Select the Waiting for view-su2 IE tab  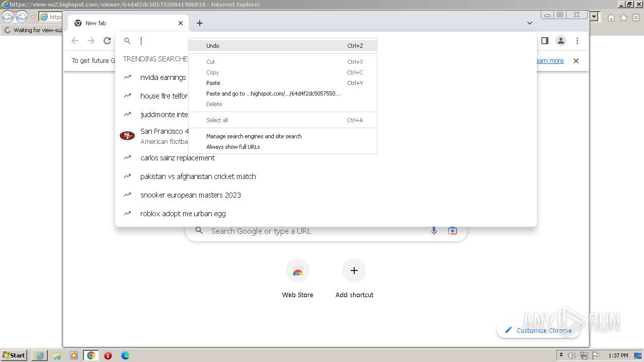(x=32, y=30)
